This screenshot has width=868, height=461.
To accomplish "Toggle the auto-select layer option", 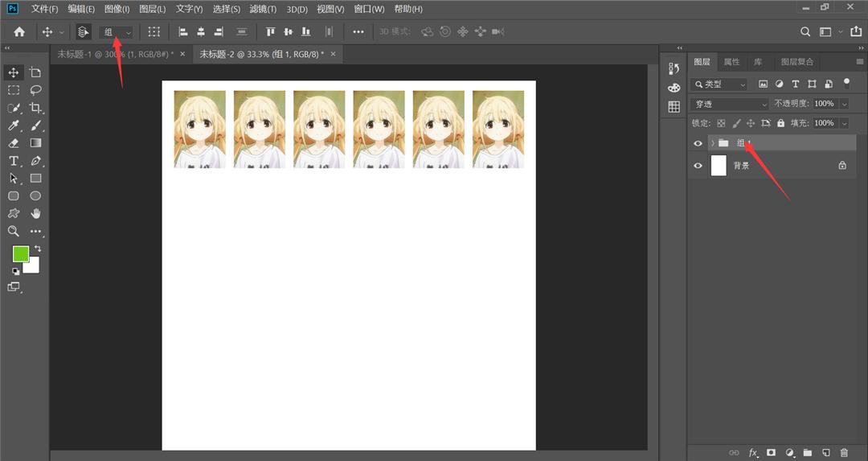I will (84, 32).
